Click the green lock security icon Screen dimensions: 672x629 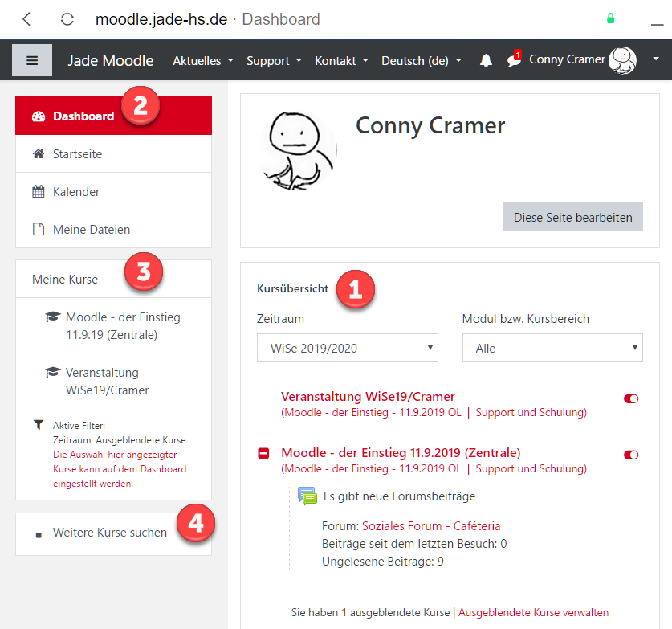pyautogui.click(x=611, y=18)
